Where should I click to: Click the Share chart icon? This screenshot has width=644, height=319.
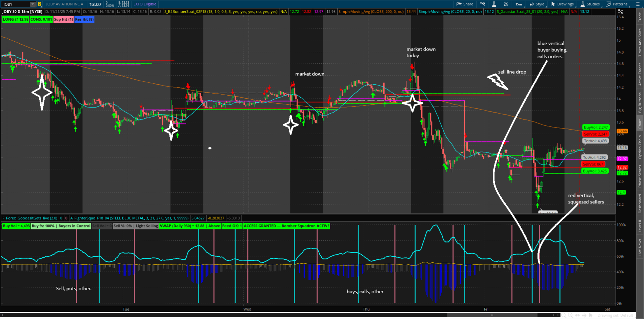coord(464,4)
